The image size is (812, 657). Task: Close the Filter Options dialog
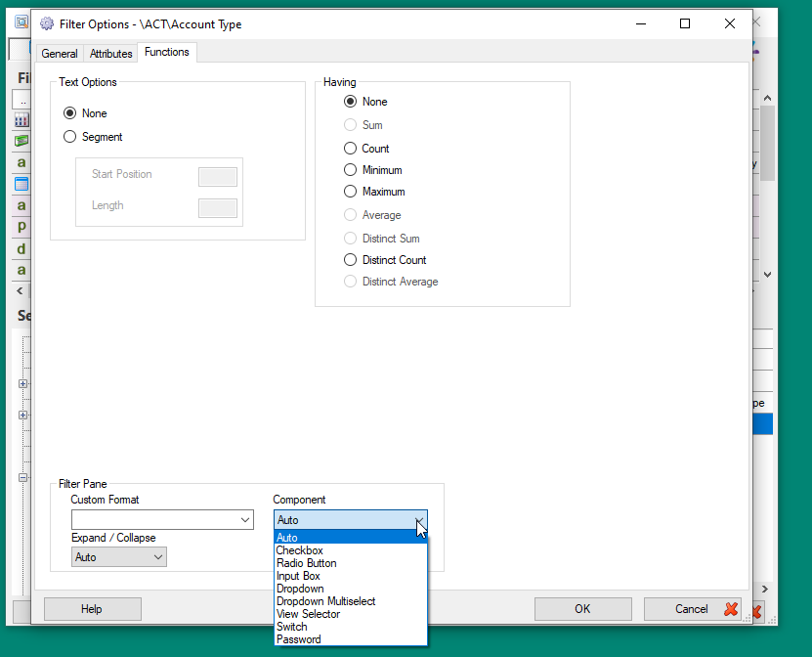[x=730, y=23]
